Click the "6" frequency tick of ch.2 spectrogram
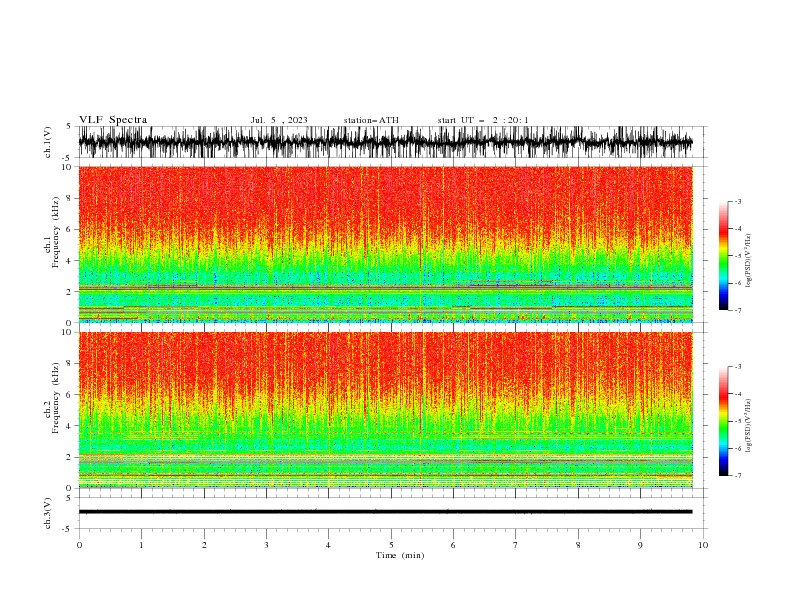The width and height of the screenshot is (792, 612). [69, 394]
